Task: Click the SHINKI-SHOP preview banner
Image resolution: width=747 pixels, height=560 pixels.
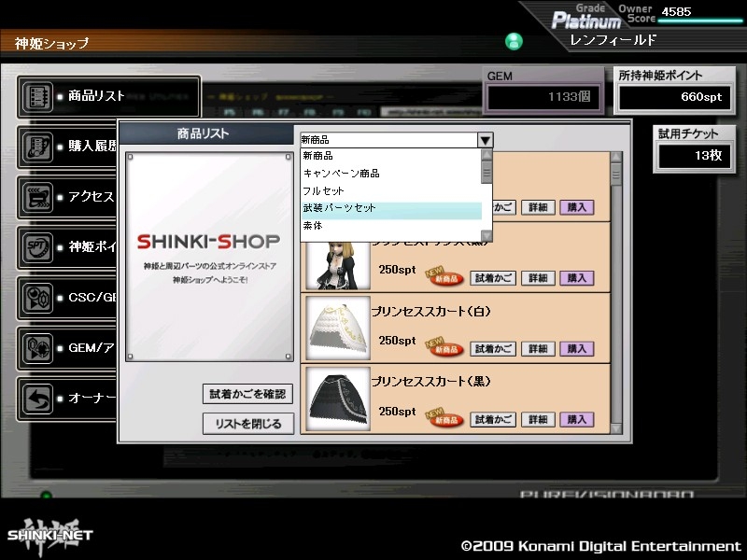Action: point(209,257)
